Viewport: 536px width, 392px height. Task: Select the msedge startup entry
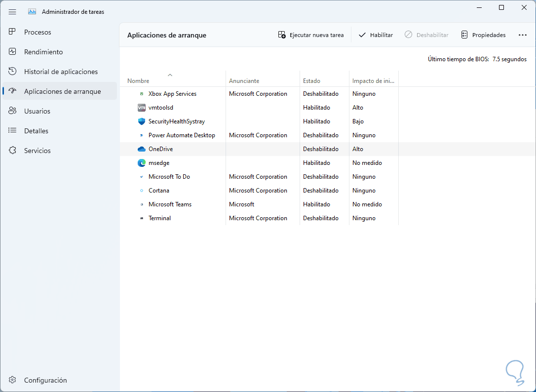(159, 163)
